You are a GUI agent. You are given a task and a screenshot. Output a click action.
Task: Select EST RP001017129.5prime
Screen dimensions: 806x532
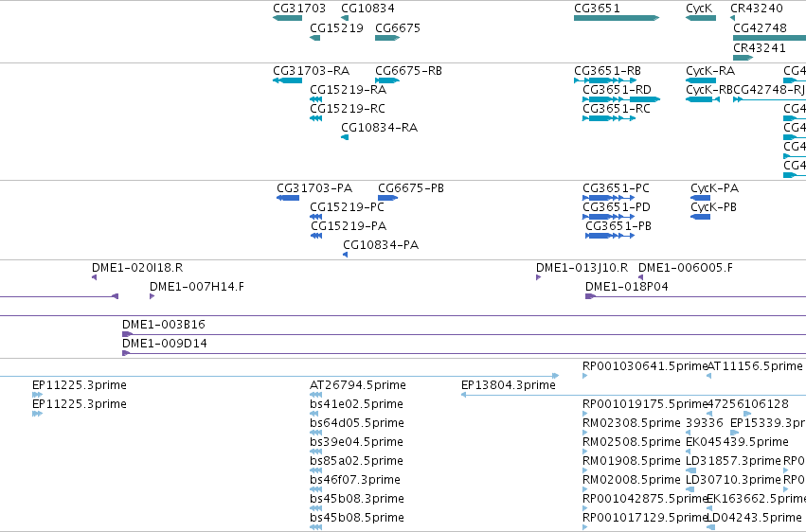645,518
